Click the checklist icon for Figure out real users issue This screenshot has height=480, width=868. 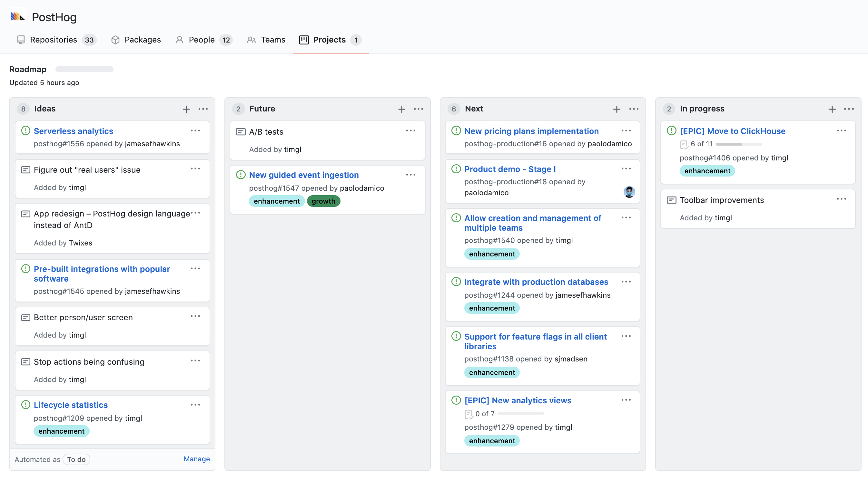tap(25, 170)
